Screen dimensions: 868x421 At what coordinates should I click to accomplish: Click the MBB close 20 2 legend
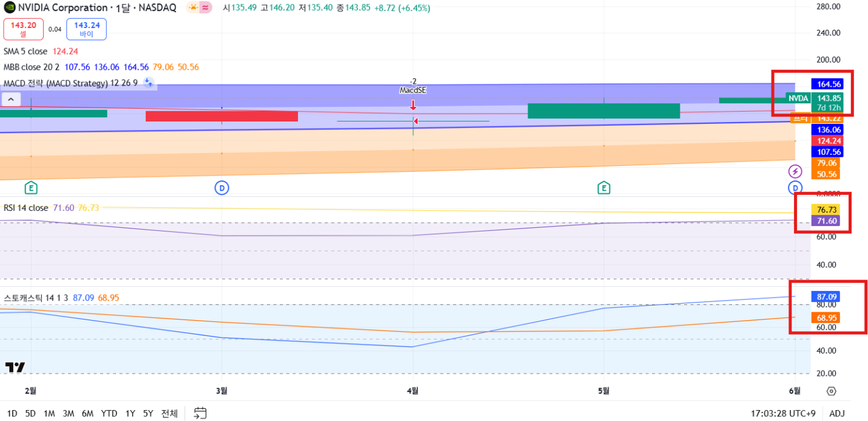coord(31,67)
